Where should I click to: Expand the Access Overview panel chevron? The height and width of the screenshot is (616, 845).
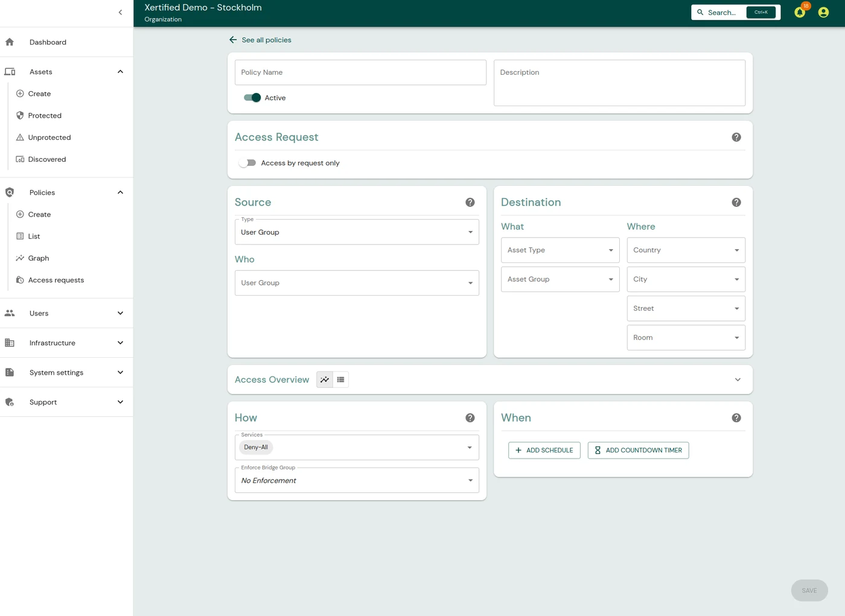(738, 379)
